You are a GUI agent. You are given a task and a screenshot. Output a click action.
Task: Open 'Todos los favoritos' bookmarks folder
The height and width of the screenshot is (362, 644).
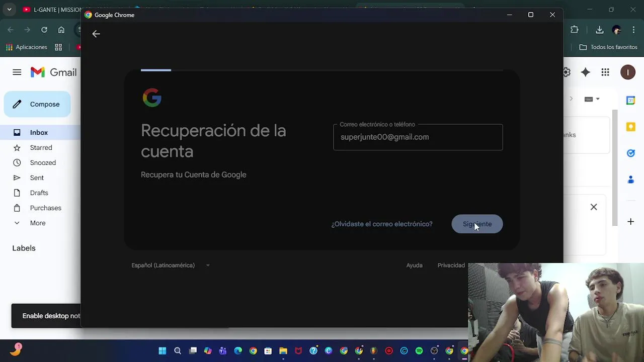608,47
